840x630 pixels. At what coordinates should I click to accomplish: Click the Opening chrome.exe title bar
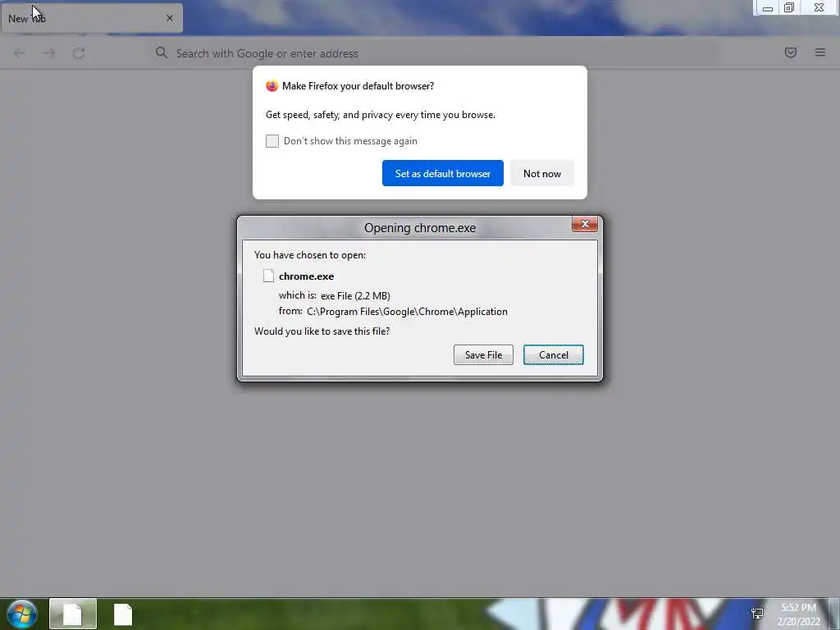(x=420, y=228)
